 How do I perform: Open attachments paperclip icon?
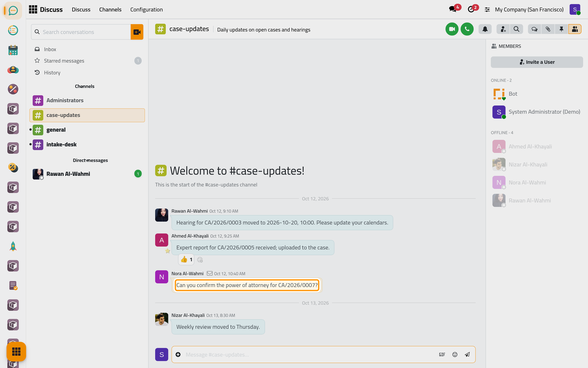pos(548,29)
